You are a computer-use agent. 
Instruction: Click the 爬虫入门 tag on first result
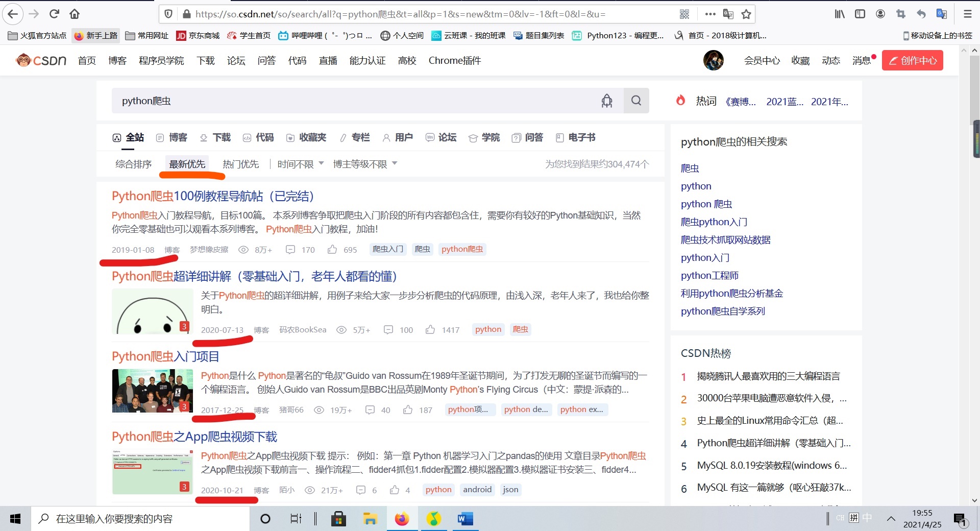click(388, 249)
